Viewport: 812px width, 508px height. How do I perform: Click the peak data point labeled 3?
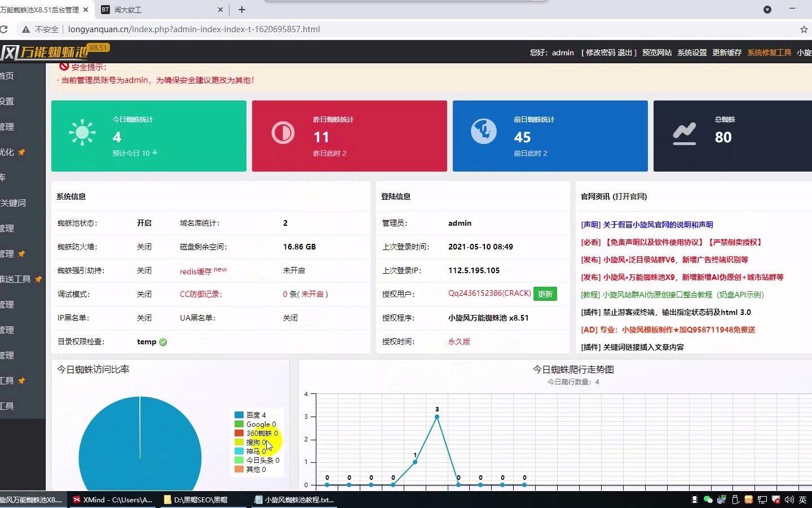(x=437, y=417)
